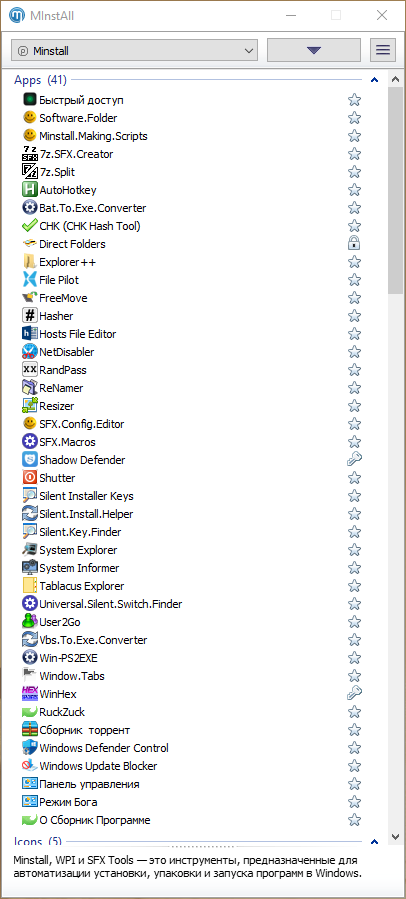This screenshot has width=406, height=899.
Task: Expand the Icons (5) group chevron
Action: click(374, 842)
